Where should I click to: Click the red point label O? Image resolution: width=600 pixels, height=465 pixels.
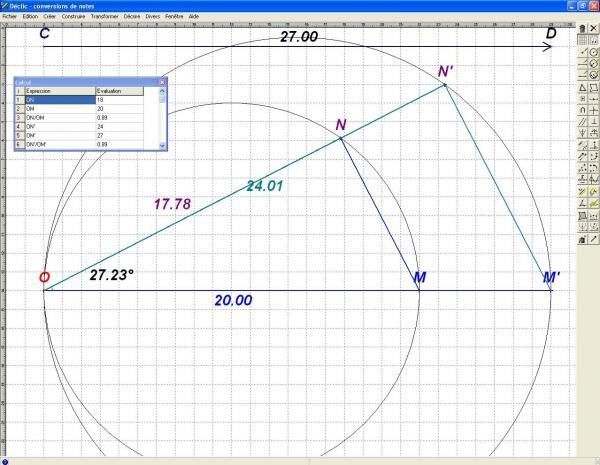(x=44, y=277)
